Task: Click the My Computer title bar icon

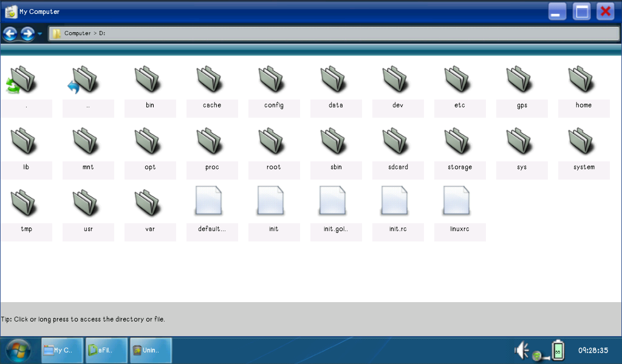Action: pos(12,12)
